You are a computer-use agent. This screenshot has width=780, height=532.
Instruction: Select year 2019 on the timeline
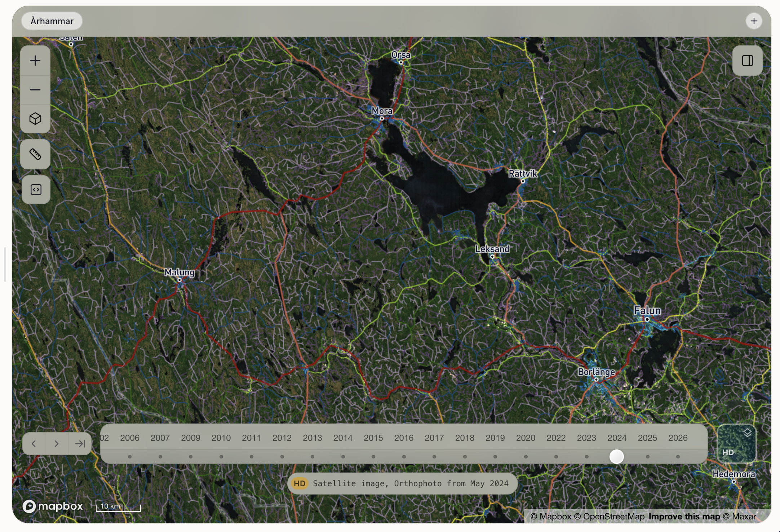(495, 438)
